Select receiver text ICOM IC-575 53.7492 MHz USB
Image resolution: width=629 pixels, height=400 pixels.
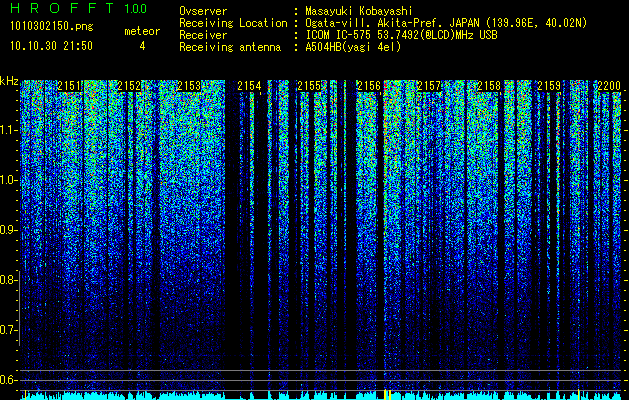coord(401,35)
